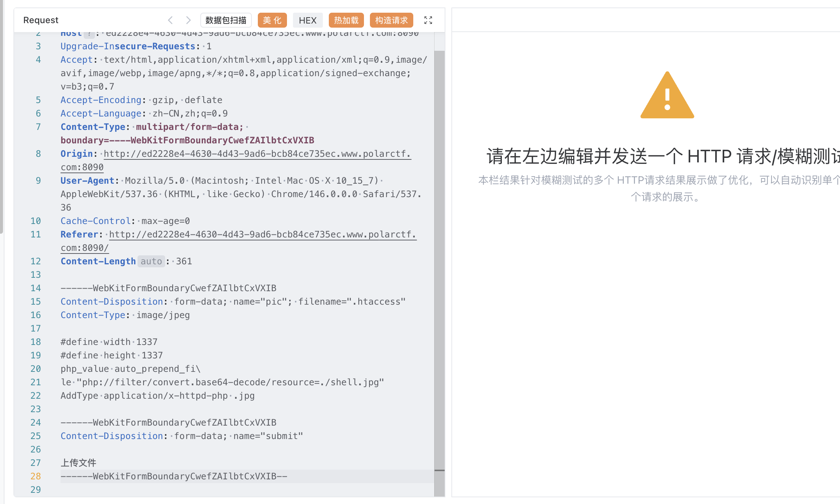Click the name="submit" Content-Disposition line
The width and height of the screenshot is (840, 504).
point(182,436)
